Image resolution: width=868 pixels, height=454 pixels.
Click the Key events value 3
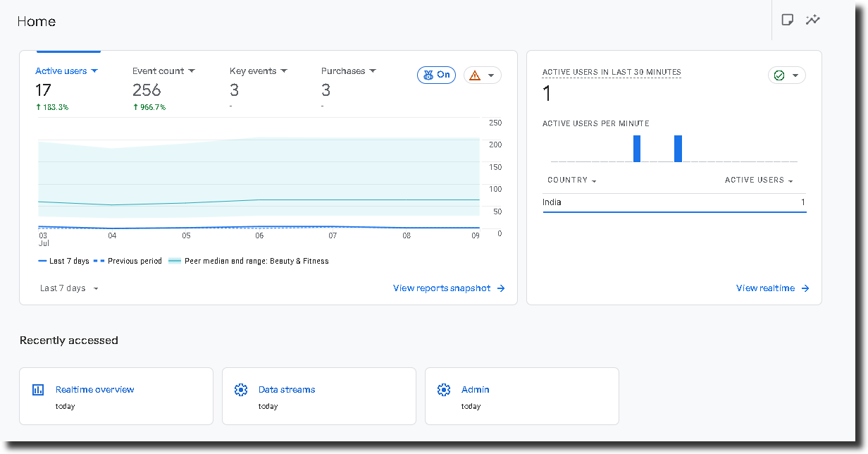click(234, 90)
